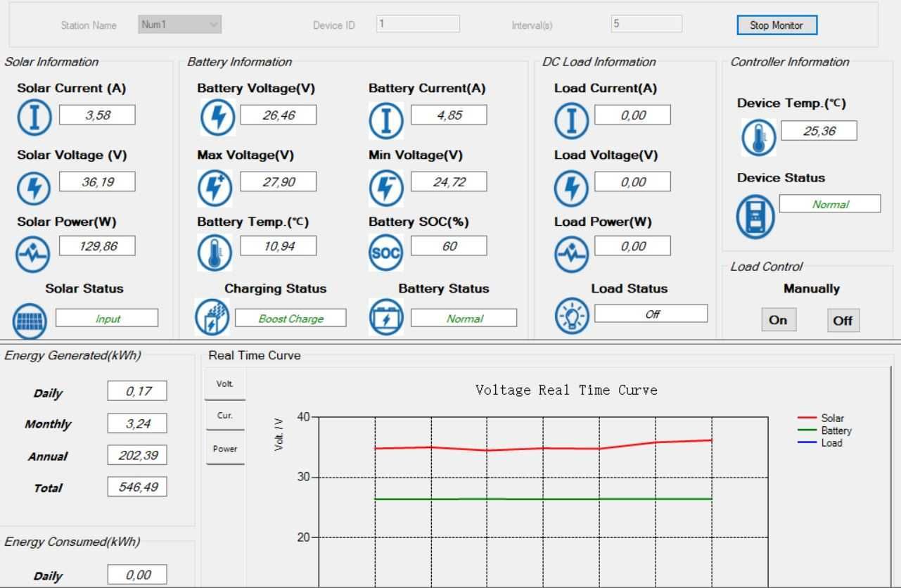
Task: Turn the load Off manually
Action: [843, 321]
